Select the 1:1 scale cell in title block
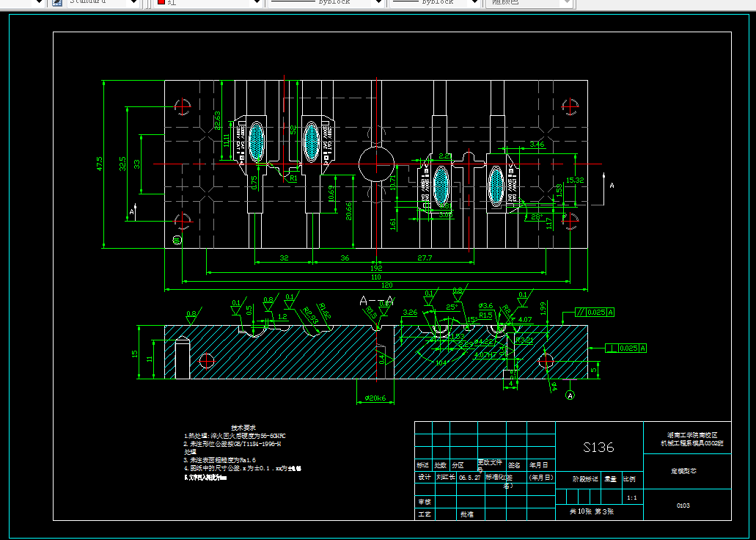756x540 pixels. (x=631, y=497)
